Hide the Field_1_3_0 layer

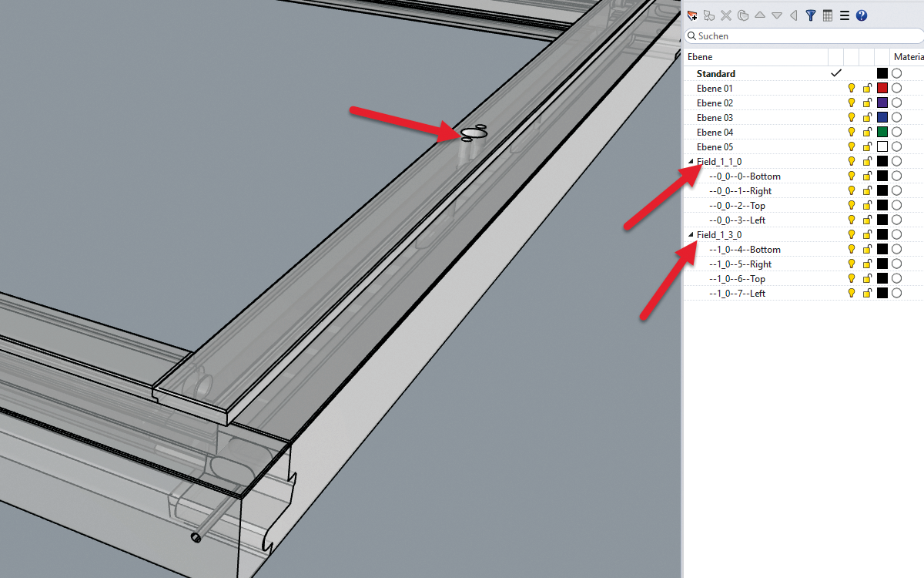pyautogui.click(x=852, y=235)
